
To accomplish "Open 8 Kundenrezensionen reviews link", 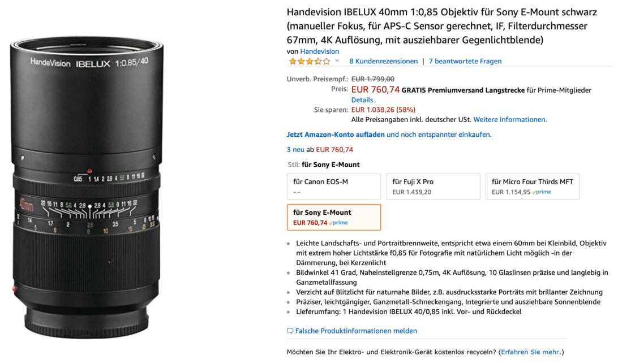I will point(383,61).
